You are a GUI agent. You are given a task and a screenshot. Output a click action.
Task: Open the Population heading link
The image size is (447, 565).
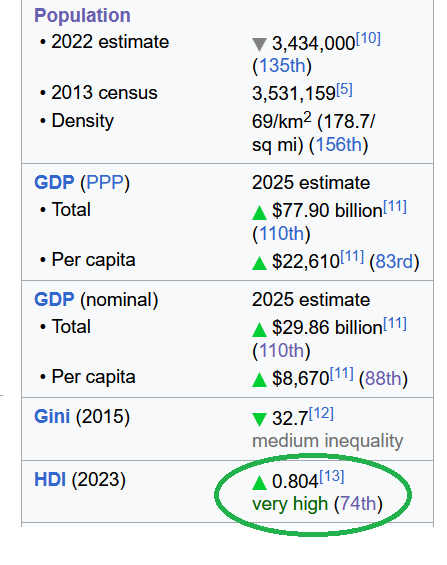(x=82, y=15)
